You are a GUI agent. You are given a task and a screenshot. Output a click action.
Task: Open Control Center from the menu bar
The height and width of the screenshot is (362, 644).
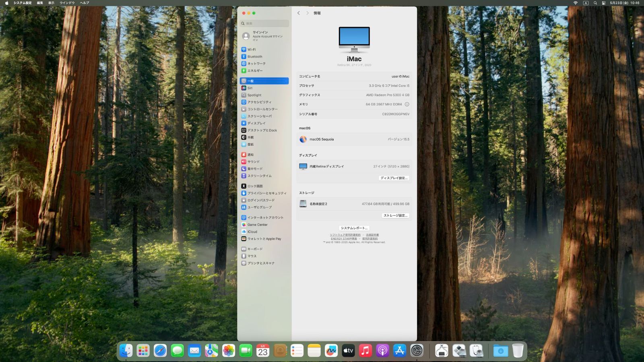[x=604, y=3]
